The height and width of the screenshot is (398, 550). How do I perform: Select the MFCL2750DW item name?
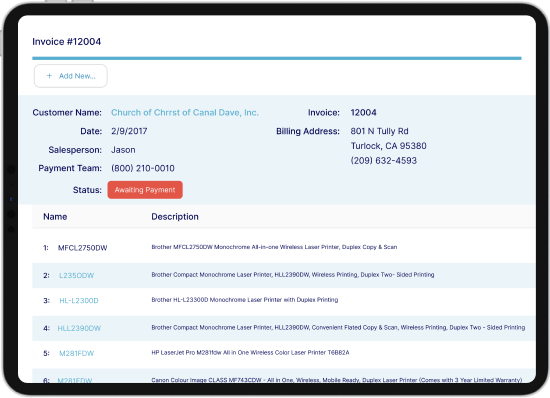pos(82,248)
